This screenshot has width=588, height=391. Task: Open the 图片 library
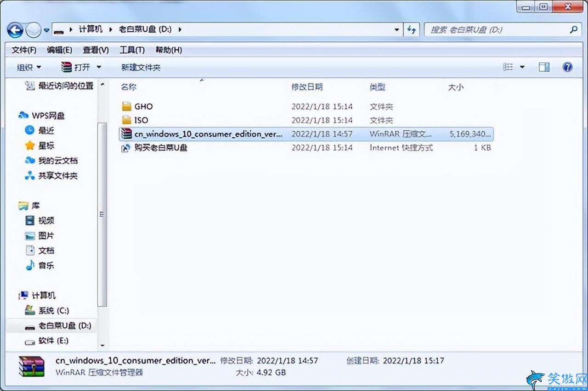pos(46,236)
